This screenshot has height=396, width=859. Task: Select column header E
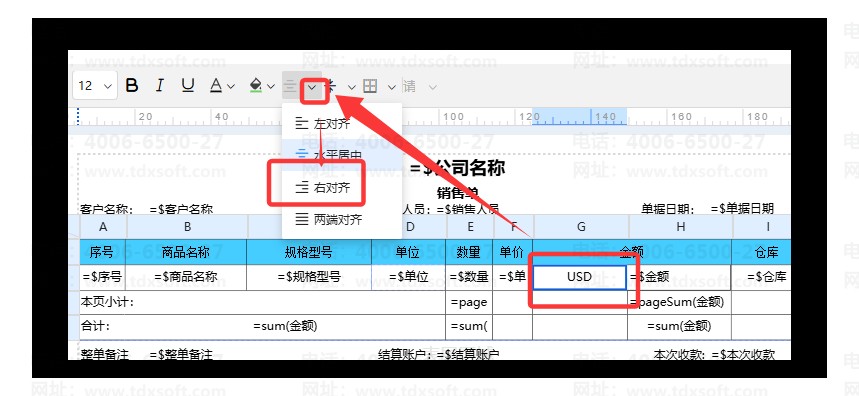(x=470, y=227)
